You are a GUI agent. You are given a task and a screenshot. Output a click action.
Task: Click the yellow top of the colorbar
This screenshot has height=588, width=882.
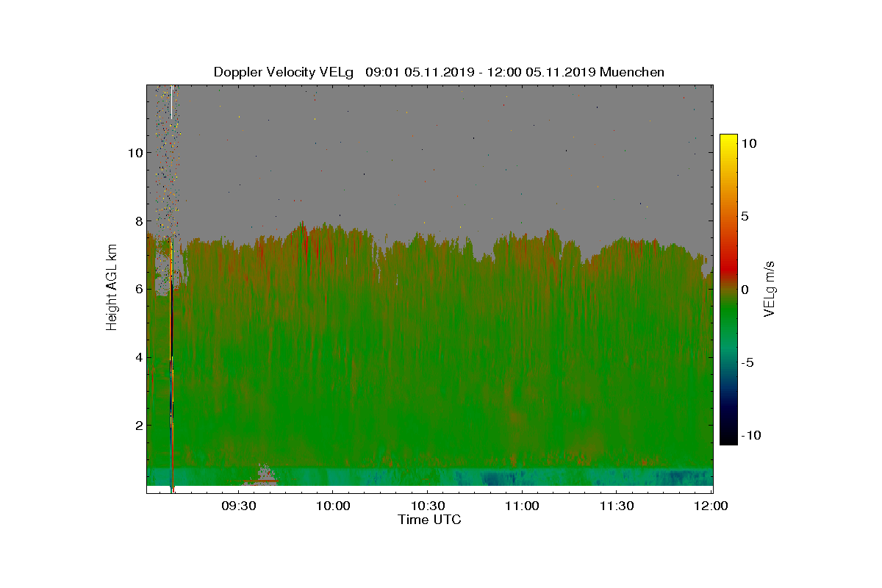click(728, 140)
